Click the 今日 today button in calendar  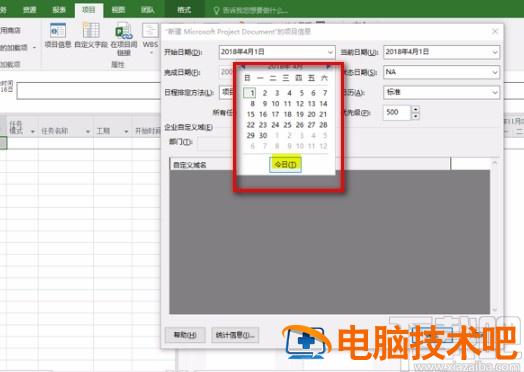coord(285,164)
